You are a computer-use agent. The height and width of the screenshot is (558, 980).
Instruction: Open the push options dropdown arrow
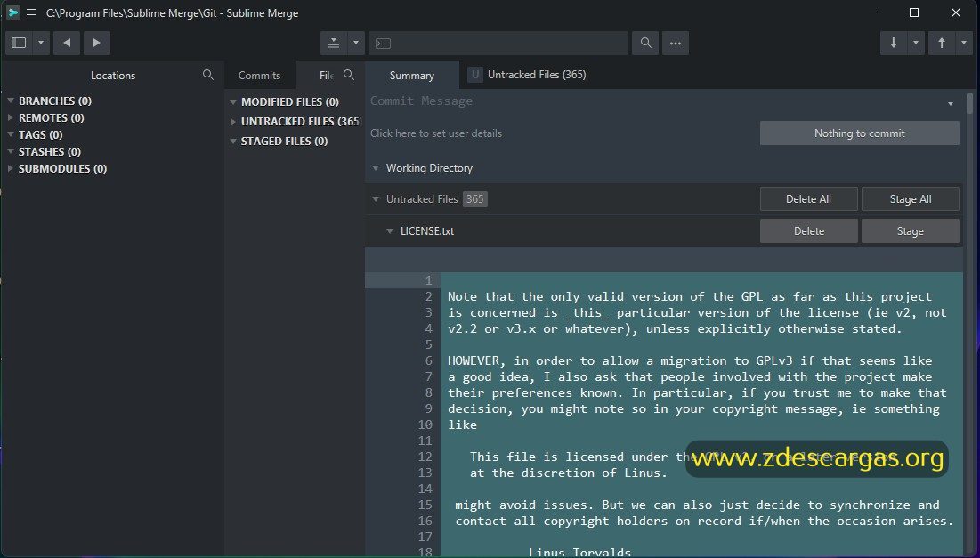click(964, 43)
